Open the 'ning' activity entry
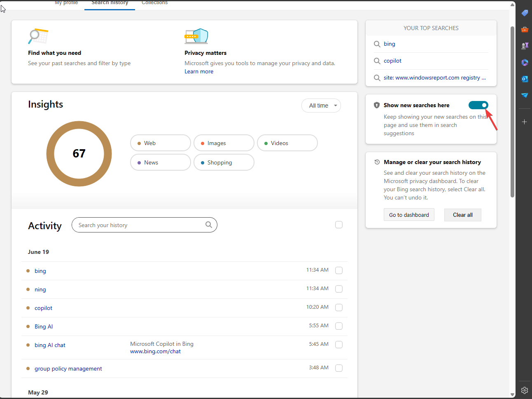This screenshot has width=532, height=399. 40,289
